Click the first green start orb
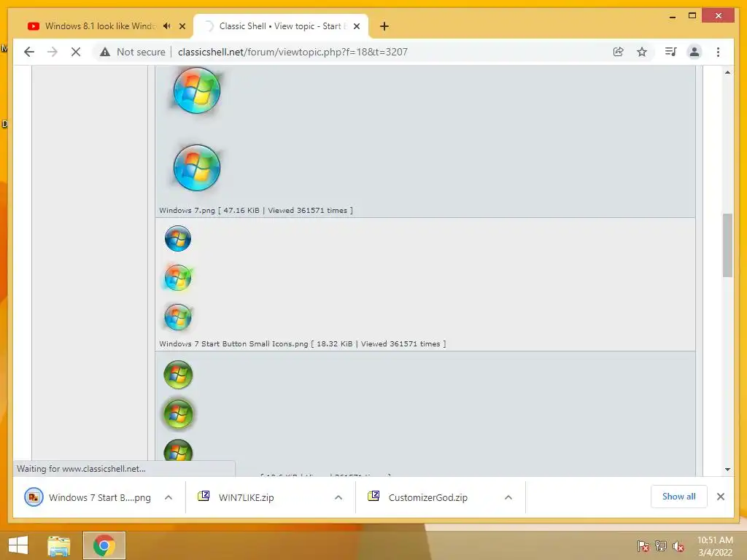Screen dimensions: 747x560 coord(178,375)
